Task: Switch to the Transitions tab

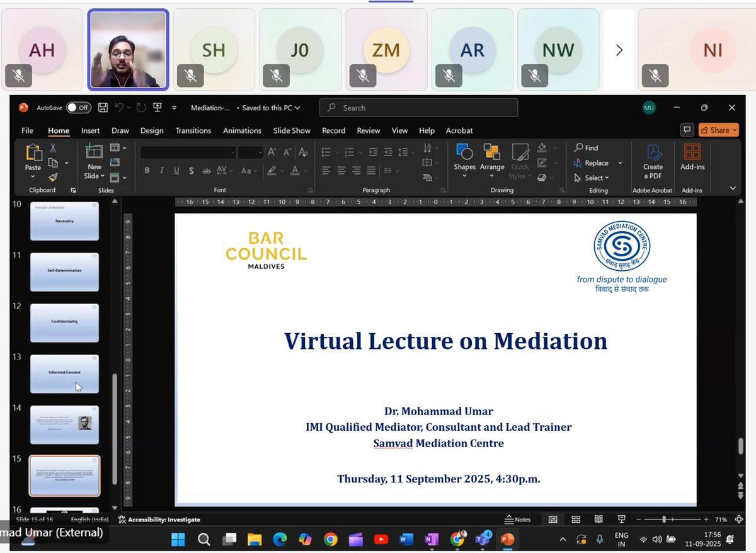Action: (x=193, y=130)
